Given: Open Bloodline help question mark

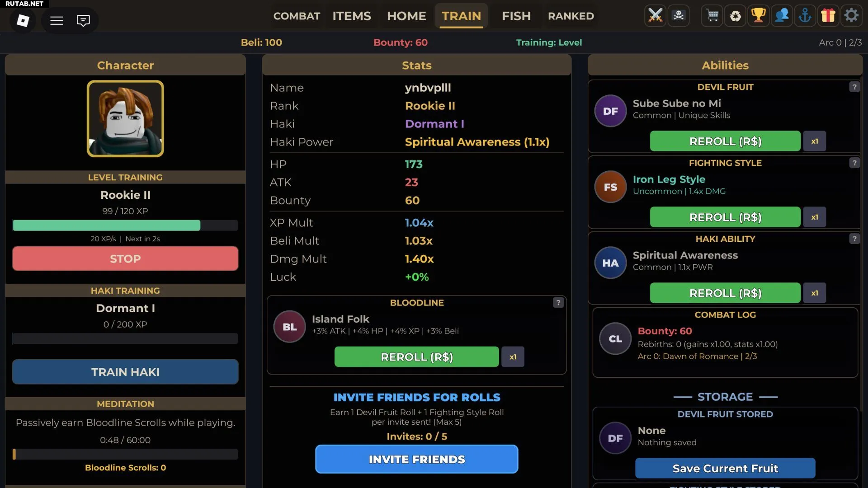Looking at the screenshot, I should pos(558,303).
